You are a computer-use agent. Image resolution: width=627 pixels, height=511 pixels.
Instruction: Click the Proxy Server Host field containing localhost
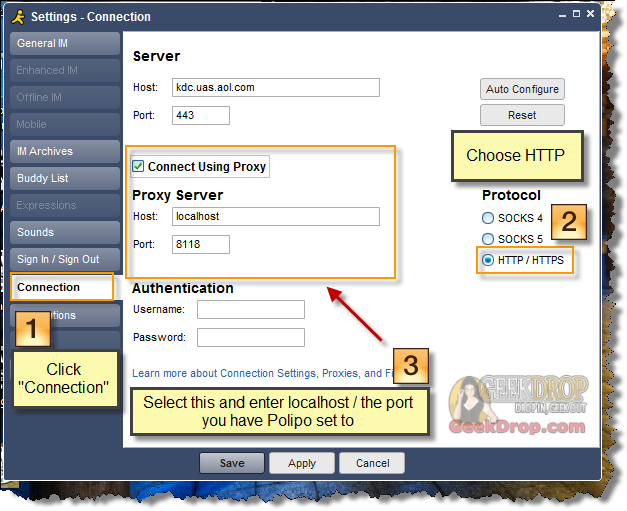pos(275,216)
